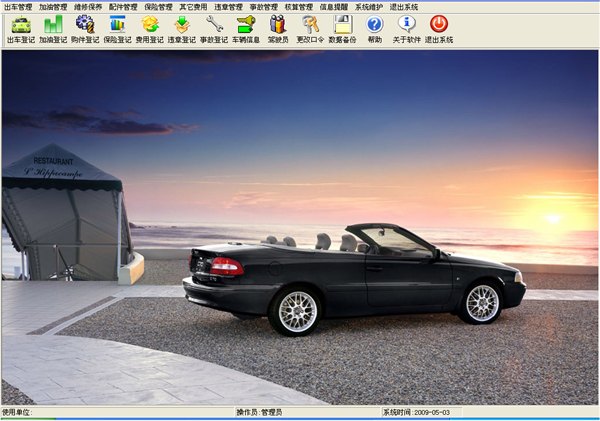Open the 出车登记 car dispatch toolbar icon
The width and height of the screenshot is (600, 421).
click(x=21, y=29)
